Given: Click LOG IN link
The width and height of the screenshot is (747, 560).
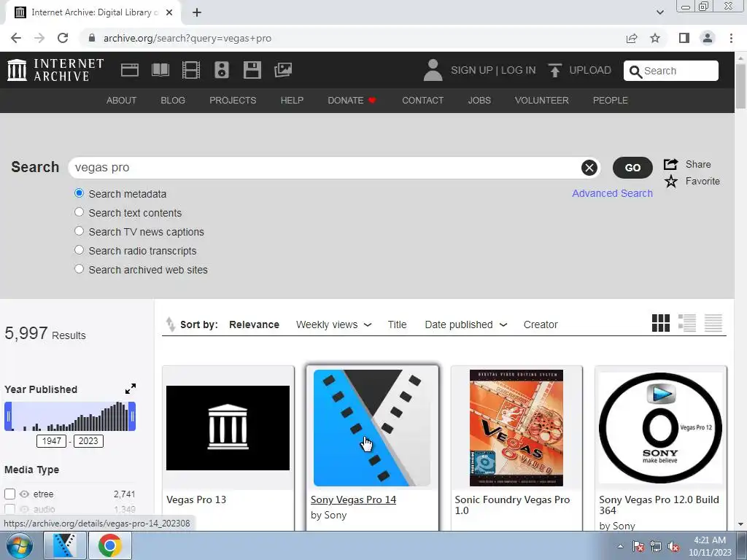Looking at the screenshot, I should click(519, 70).
